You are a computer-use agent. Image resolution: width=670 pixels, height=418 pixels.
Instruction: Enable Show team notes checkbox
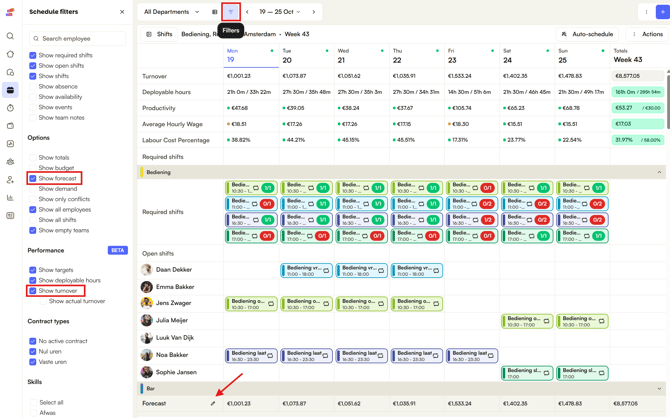[32, 118]
